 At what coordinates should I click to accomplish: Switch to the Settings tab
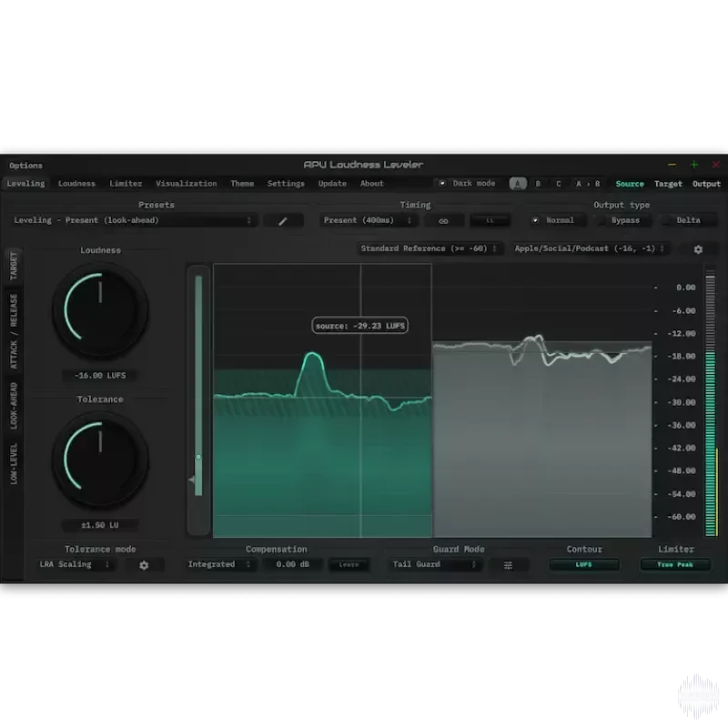pyautogui.click(x=286, y=184)
